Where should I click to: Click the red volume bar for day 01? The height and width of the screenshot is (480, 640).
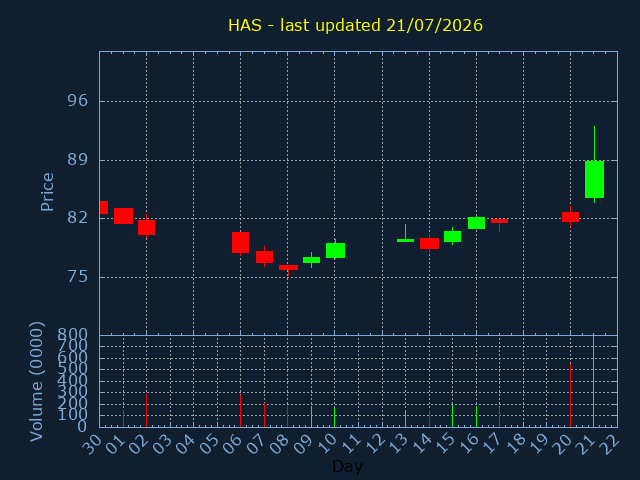123,418
